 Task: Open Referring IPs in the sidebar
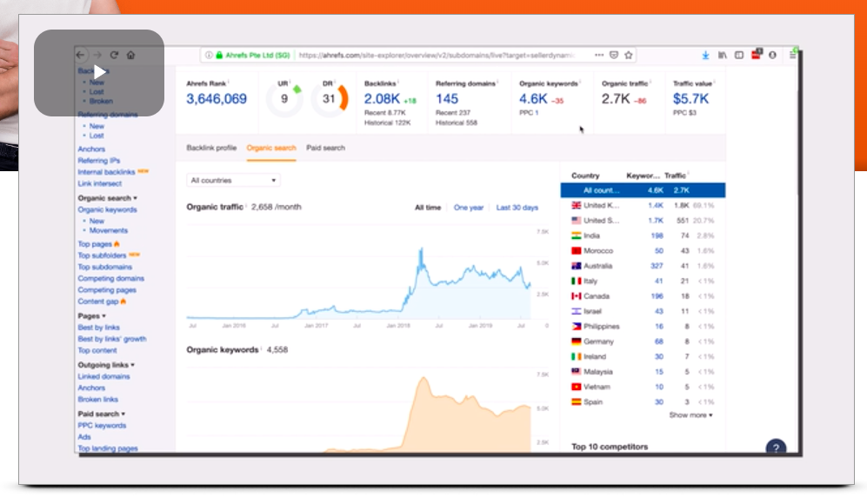point(99,161)
